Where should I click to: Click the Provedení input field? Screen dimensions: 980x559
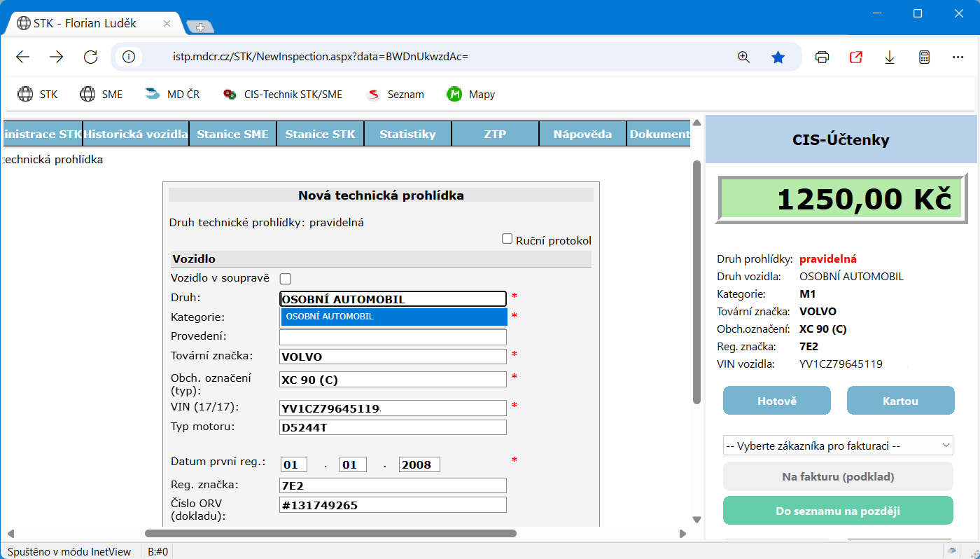tap(393, 337)
